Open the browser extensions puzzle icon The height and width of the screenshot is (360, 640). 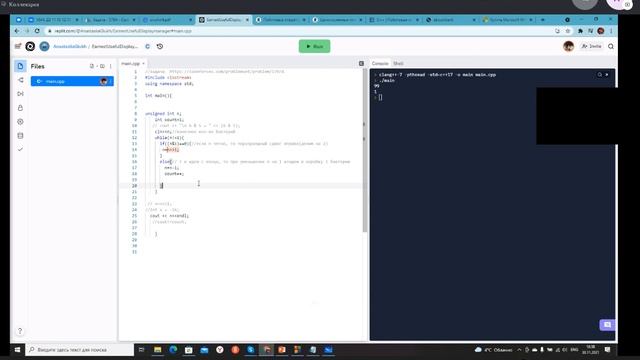[x=580, y=31]
